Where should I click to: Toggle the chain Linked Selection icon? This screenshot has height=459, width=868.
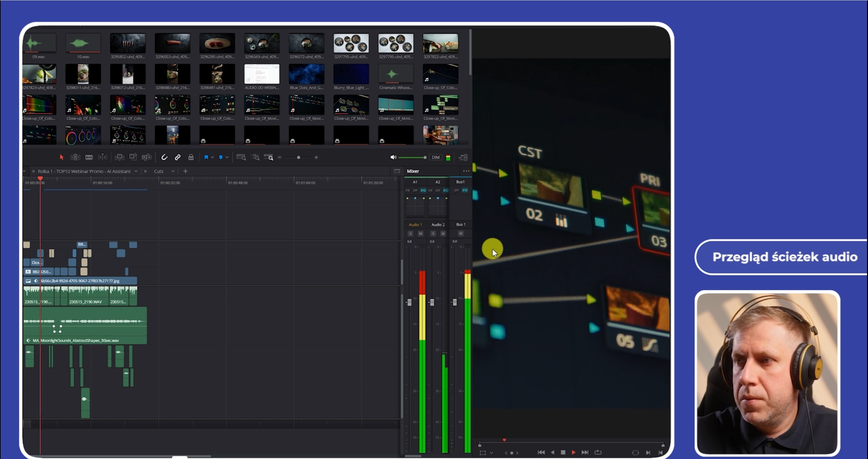(178, 157)
